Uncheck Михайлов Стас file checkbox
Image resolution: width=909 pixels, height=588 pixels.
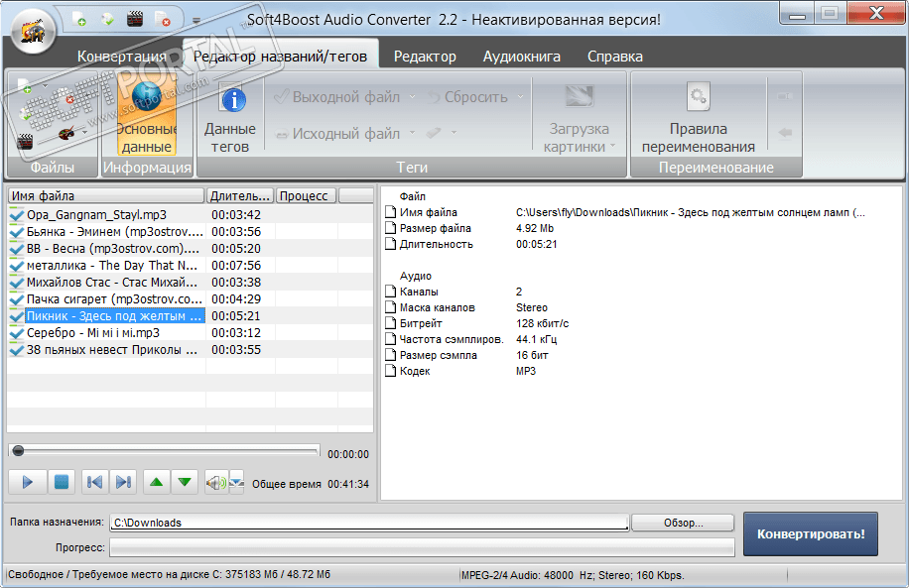(16, 283)
